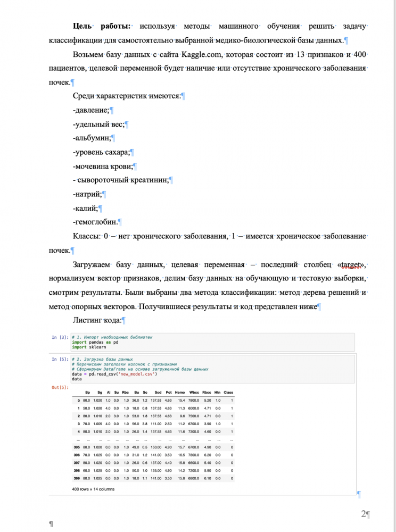Click the string 'new_model.csv' in the code

pyautogui.click(x=137, y=374)
